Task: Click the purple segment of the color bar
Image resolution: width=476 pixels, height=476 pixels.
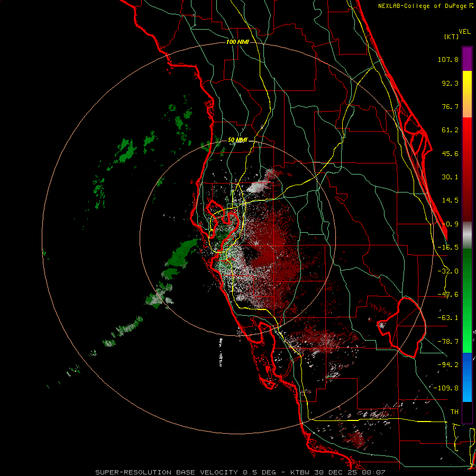Action: click(467, 59)
